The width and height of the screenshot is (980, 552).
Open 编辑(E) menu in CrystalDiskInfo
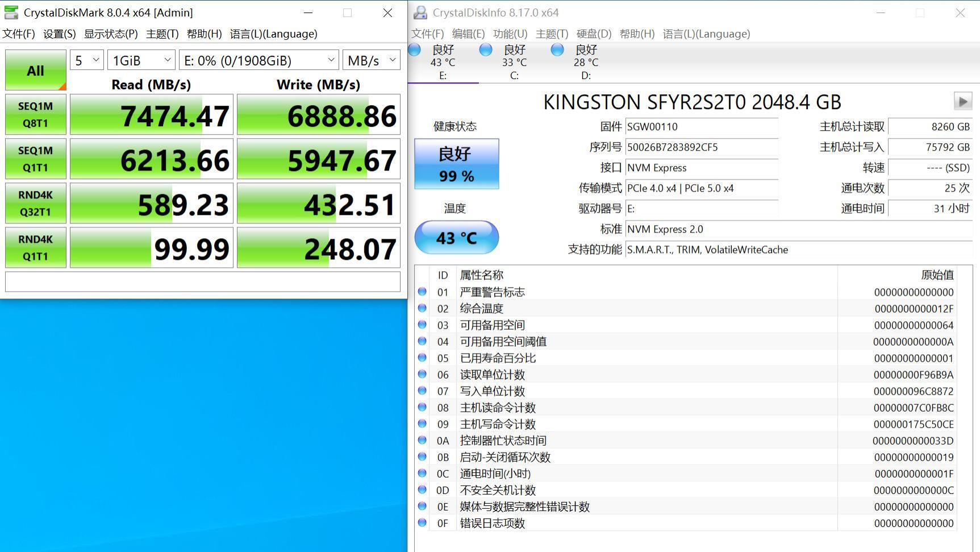(x=469, y=34)
